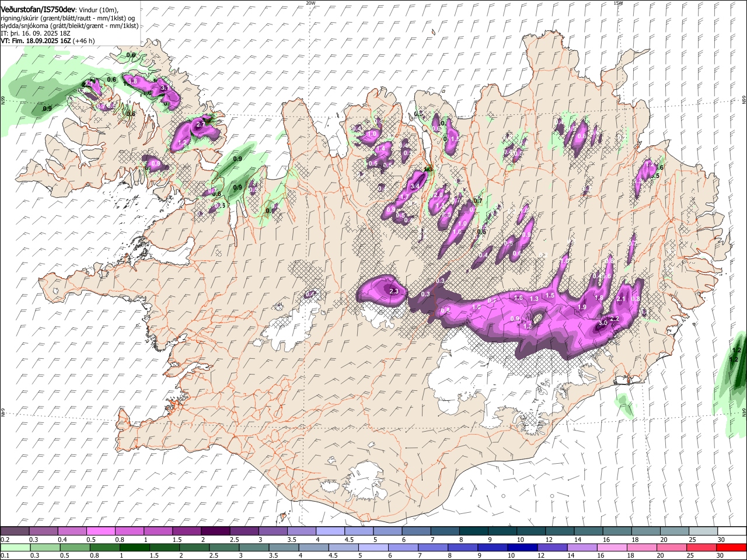Screen dimensions: 747x560
Task: Click the rain legend swatch for 2–2.5 mm
Action: point(194,547)
